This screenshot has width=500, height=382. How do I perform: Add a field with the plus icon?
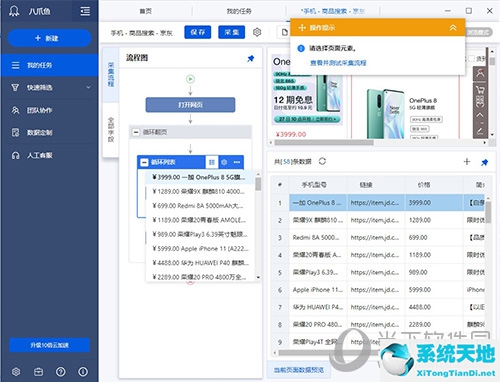click(x=467, y=162)
